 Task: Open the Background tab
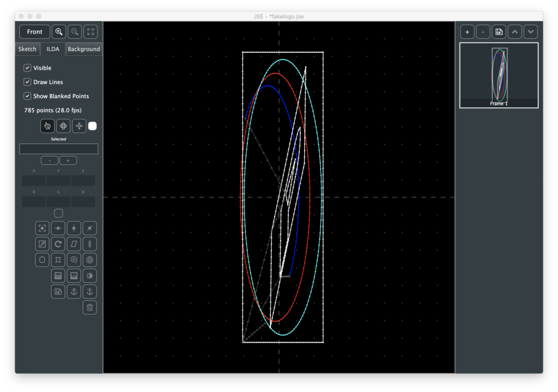click(x=83, y=49)
